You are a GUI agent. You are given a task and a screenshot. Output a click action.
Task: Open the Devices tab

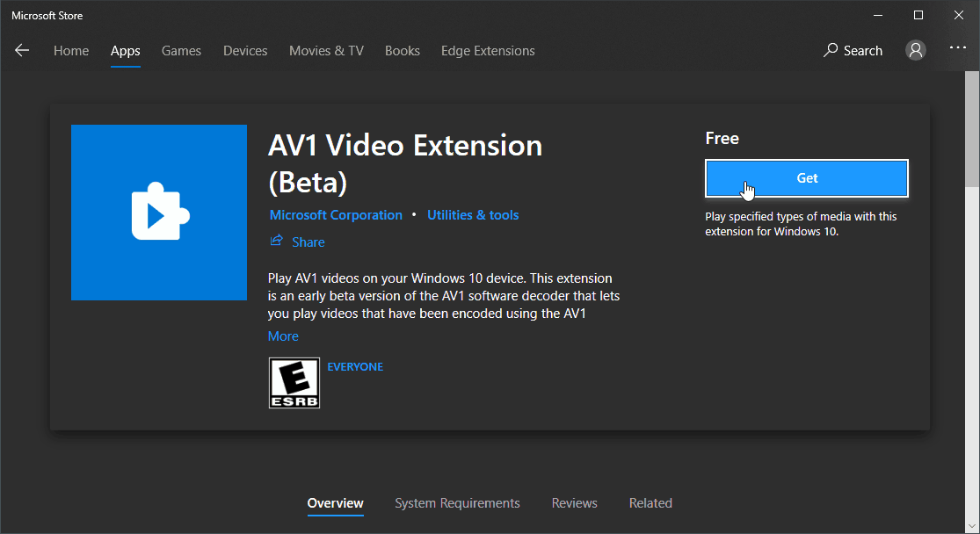pos(245,51)
